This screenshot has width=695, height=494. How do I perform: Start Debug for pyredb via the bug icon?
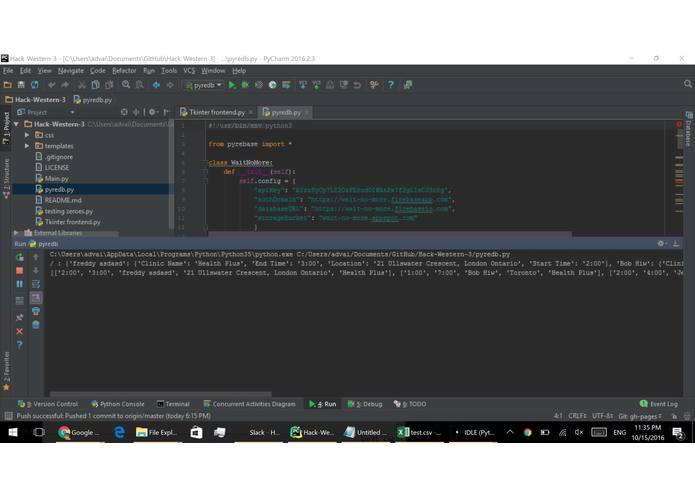click(245, 85)
